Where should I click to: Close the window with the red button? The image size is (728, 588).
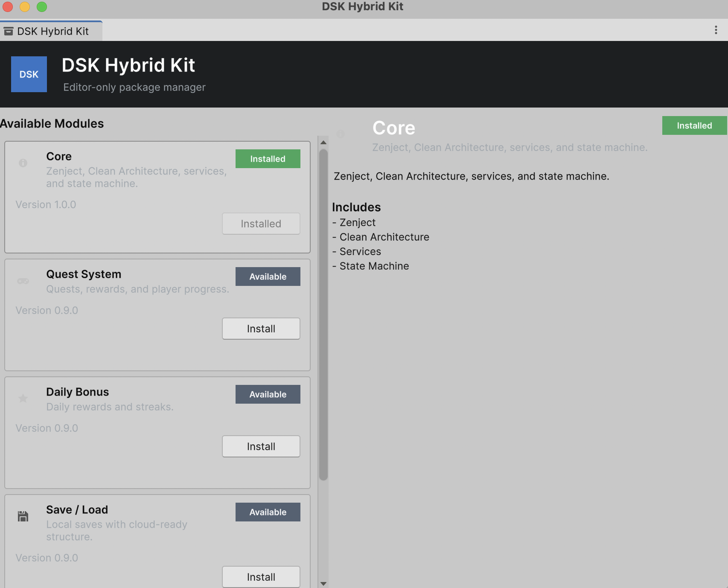(x=8, y=6)
